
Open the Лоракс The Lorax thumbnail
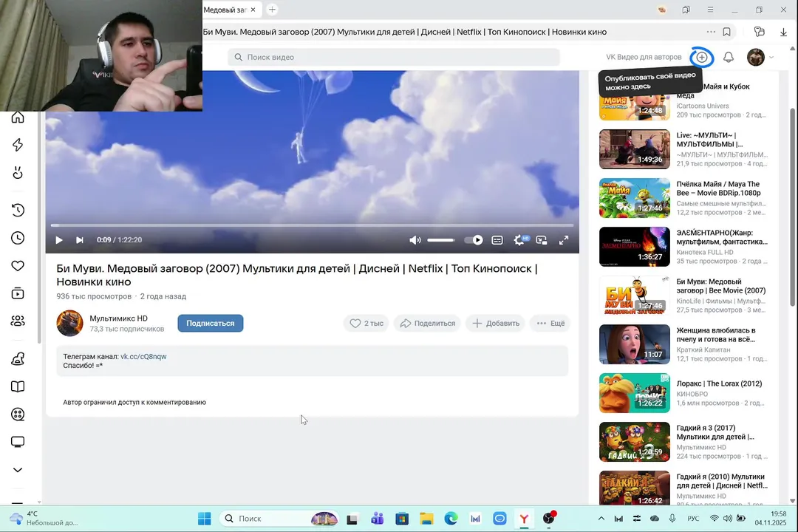[x=635, y=393]
